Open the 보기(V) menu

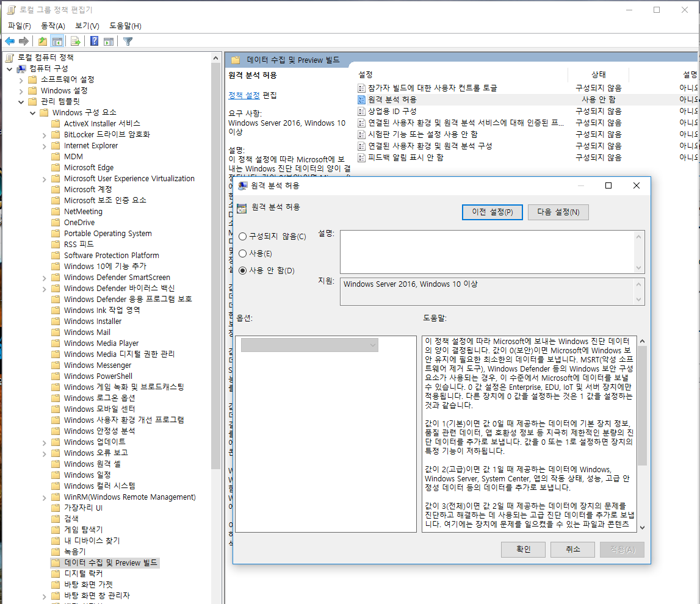point(87,26)
